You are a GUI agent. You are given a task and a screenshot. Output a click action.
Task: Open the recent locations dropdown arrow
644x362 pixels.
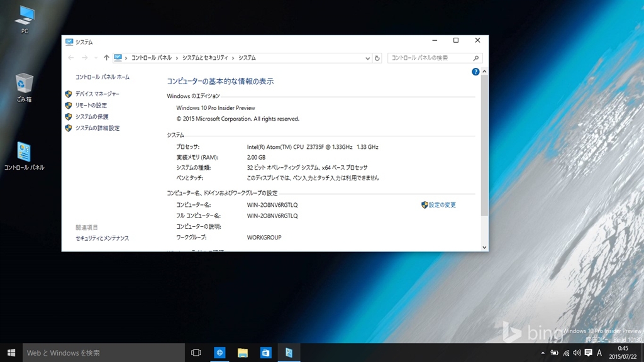(96, 58)
